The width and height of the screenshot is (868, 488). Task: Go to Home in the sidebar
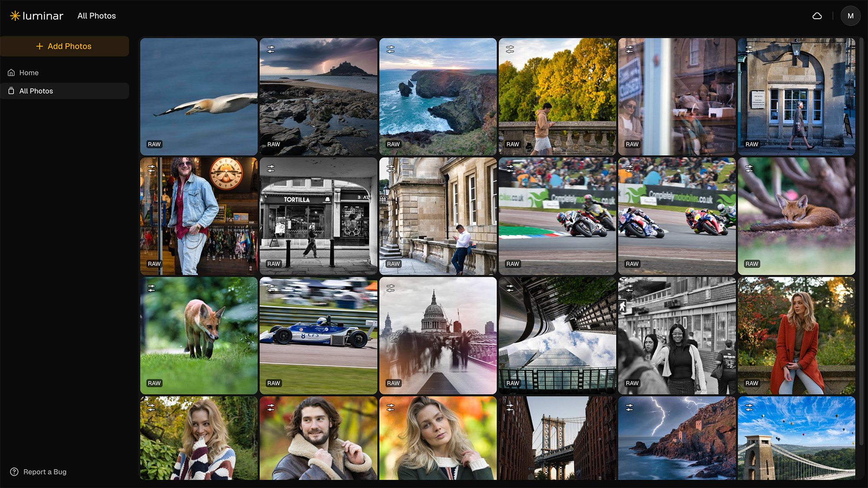pyautogui.click(x=64, y=73)
